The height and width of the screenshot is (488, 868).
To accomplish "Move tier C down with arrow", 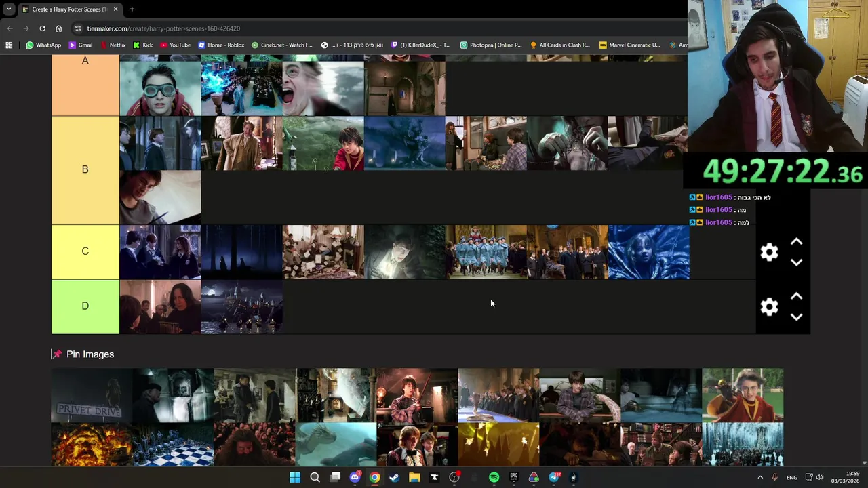I will [796, 262].
